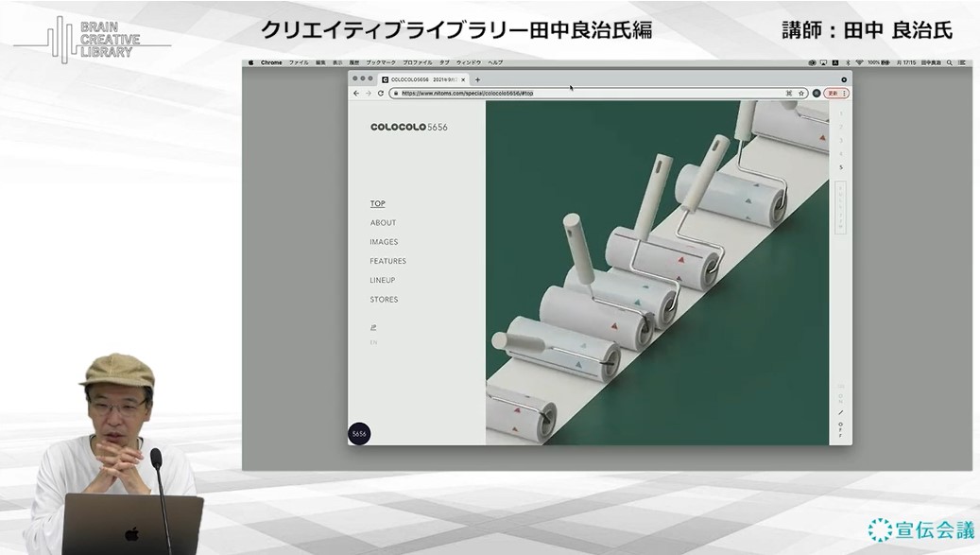Switch site language to EN
980x555 pixels.
click(x=373, y=342)
